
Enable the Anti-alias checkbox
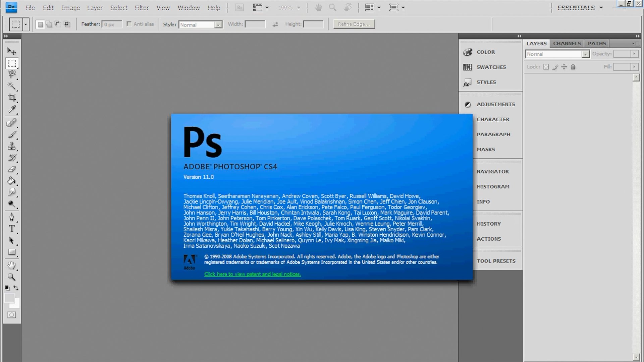click(x=129, y=24)
